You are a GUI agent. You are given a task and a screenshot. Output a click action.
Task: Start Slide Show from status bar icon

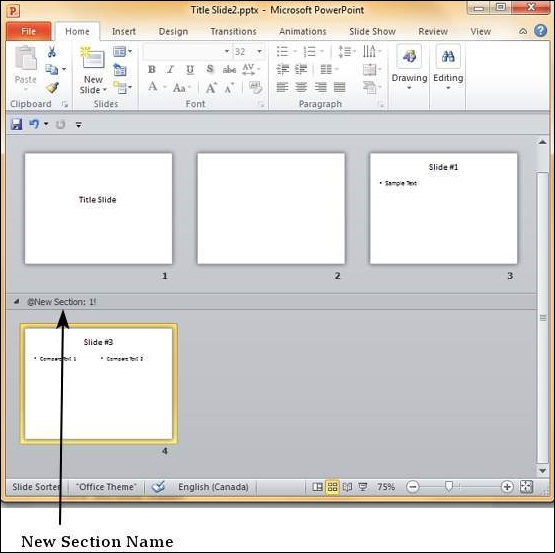point(363,487)
